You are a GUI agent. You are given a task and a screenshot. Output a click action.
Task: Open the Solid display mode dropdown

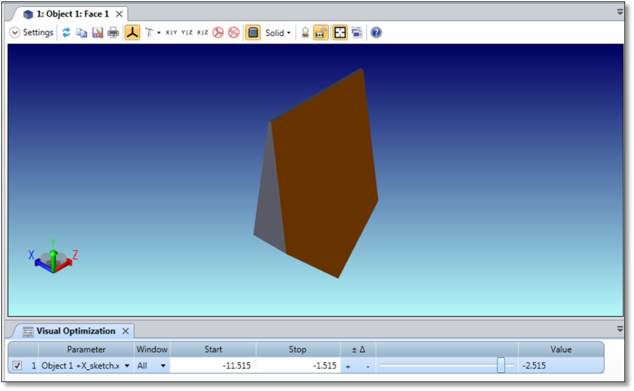coord(278,33)
